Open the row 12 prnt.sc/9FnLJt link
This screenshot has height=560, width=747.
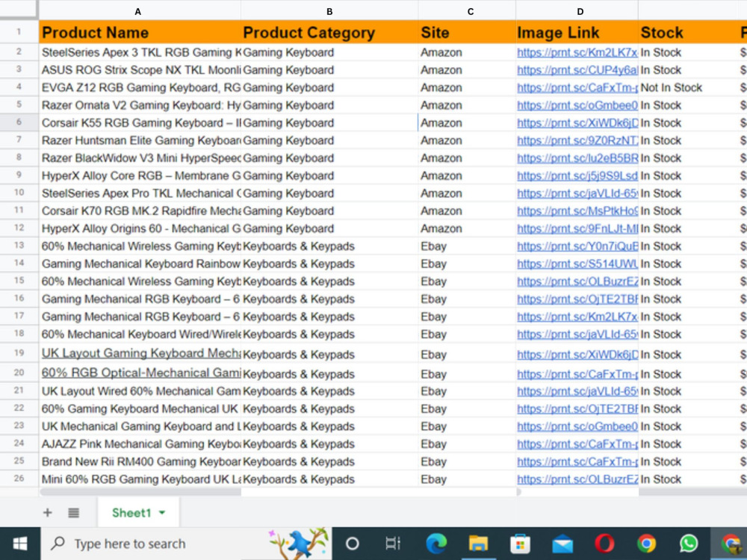tap(577, 228)
